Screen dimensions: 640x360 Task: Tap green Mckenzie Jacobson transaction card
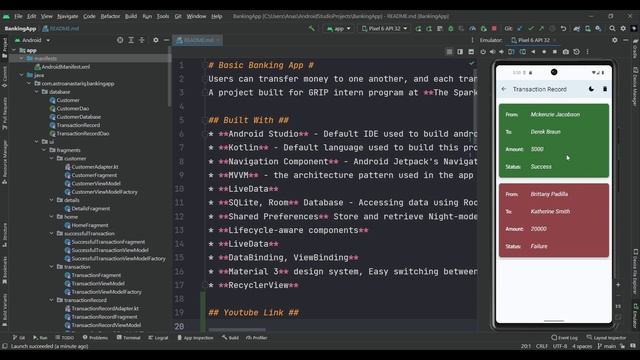554,140
